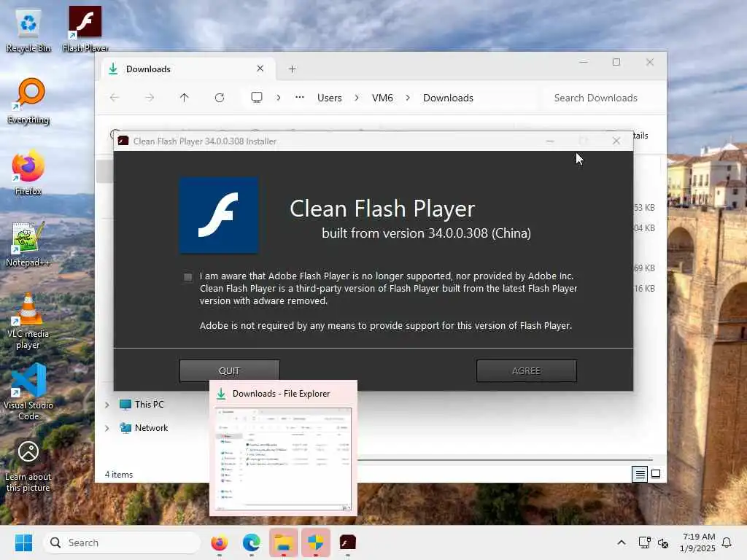
Task: Click the QUIT button in installer
Action: point(229,370)
